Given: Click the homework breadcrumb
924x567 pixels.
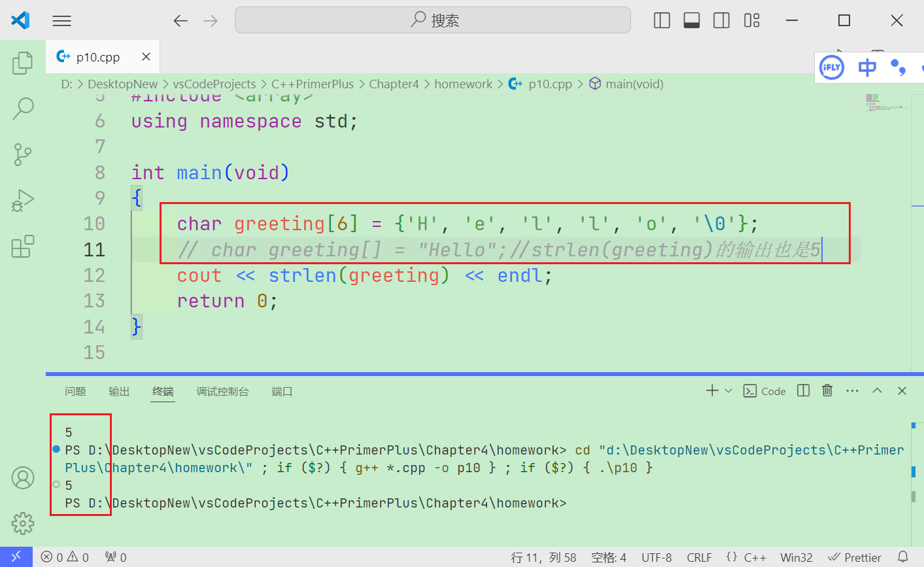Looking at the screenshot, I should (x=464, y=84).
